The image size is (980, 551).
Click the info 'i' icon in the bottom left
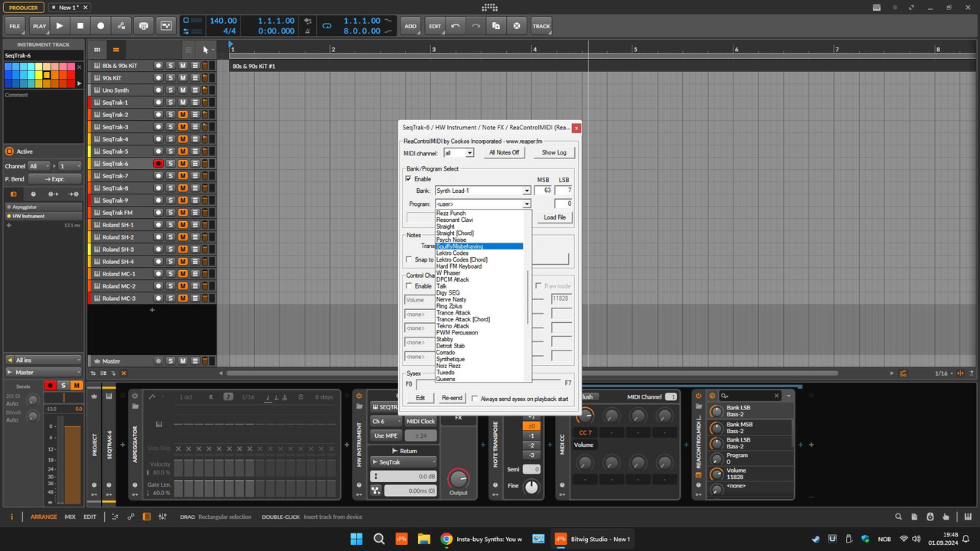click(x=11, y=517)
